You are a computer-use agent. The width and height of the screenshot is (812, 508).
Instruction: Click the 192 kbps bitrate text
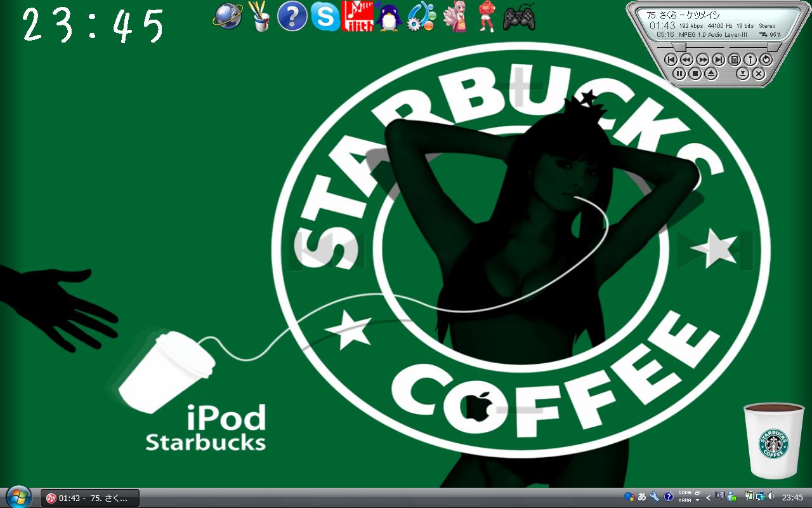(x=691, y=26)
